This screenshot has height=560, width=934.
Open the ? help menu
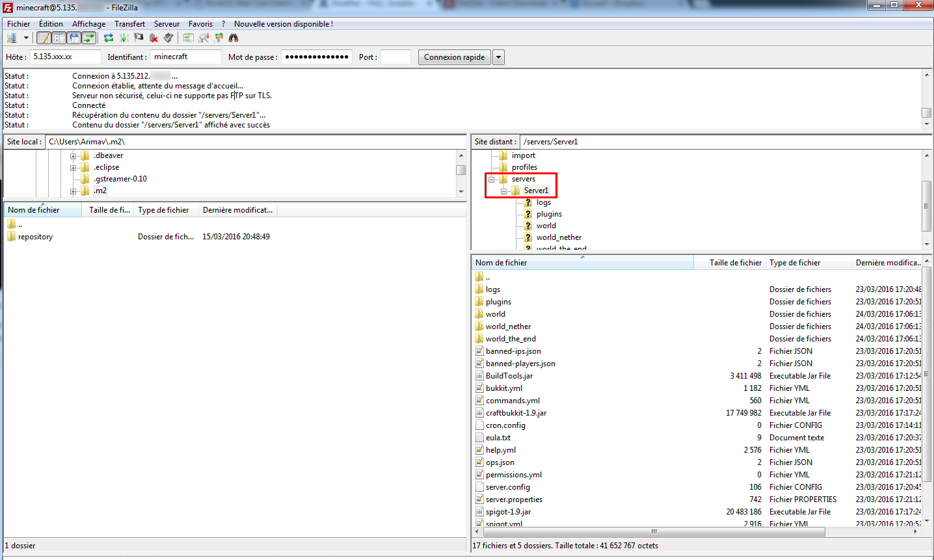tap(223, 24)
